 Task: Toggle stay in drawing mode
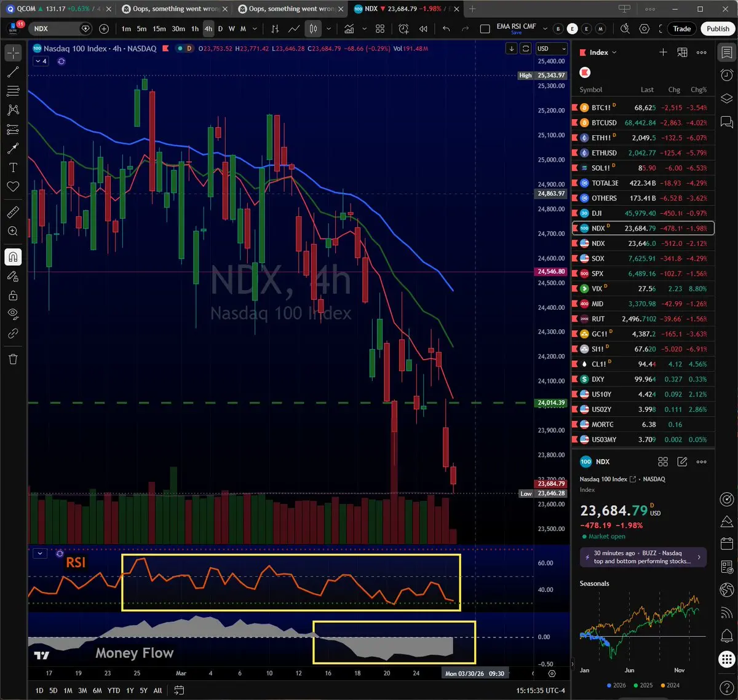pyautogui.click(x=13, y=277)
